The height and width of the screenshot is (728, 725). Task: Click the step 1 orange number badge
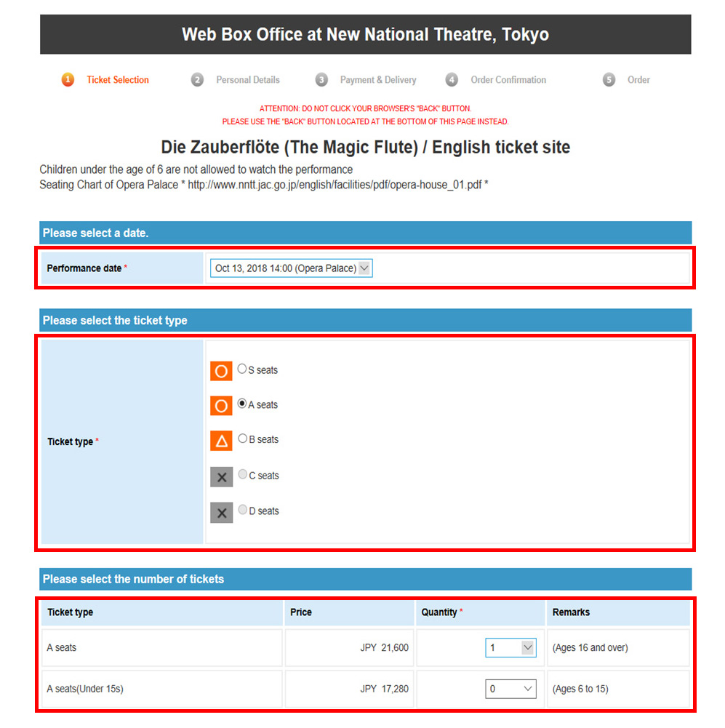pos(68,80)
